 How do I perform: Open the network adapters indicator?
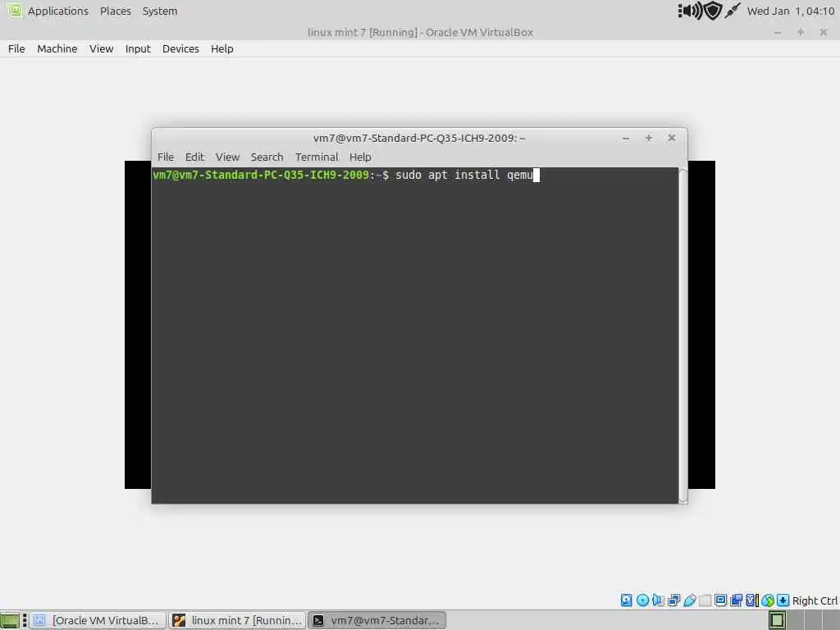pos(674,600)
